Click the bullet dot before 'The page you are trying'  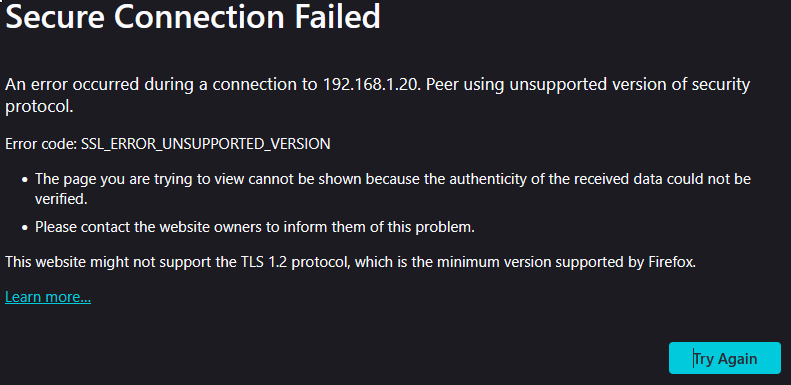click(x=25, y=180)
